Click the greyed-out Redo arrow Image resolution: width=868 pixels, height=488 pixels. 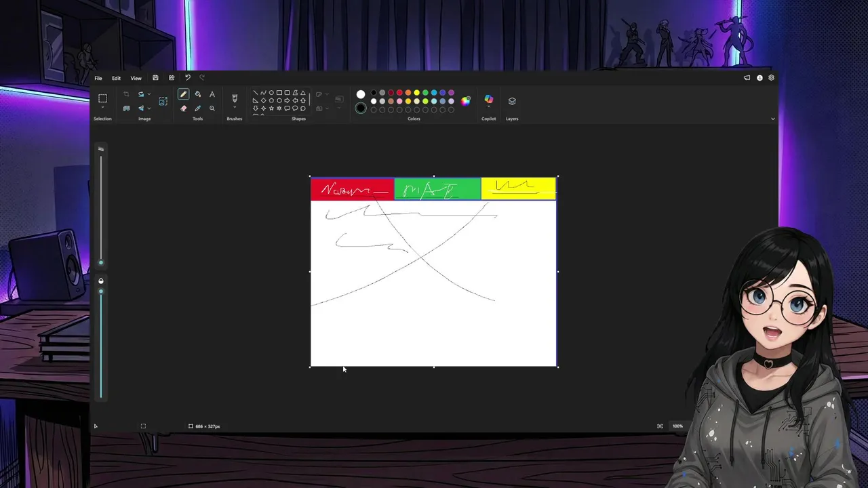[x=202, y=78]
